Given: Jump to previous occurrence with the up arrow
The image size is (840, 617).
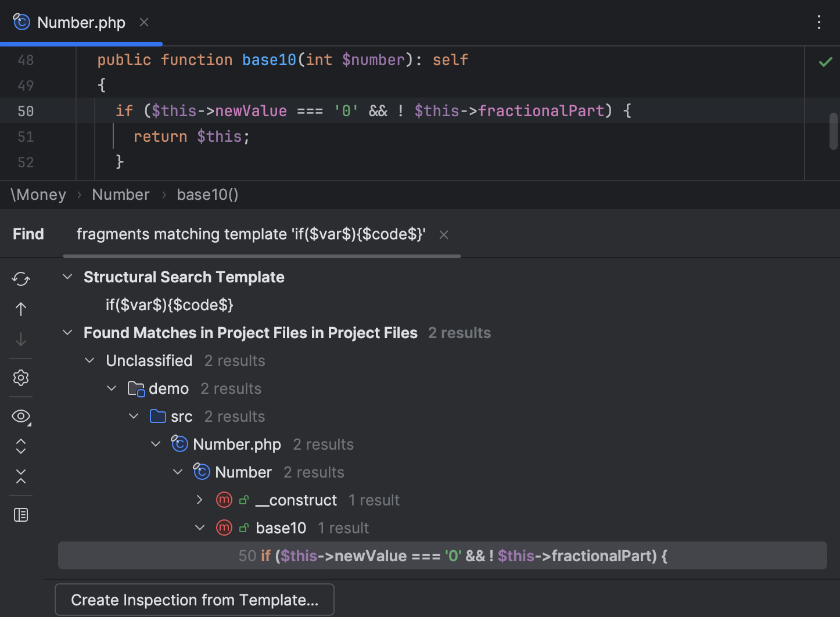Looking at the screenshot, I should point(20,308).
